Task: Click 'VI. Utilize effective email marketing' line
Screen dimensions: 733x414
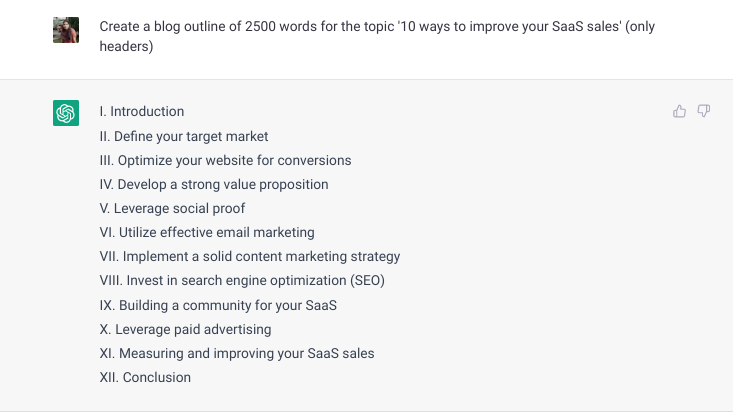Action: click(x=207, y=232)
